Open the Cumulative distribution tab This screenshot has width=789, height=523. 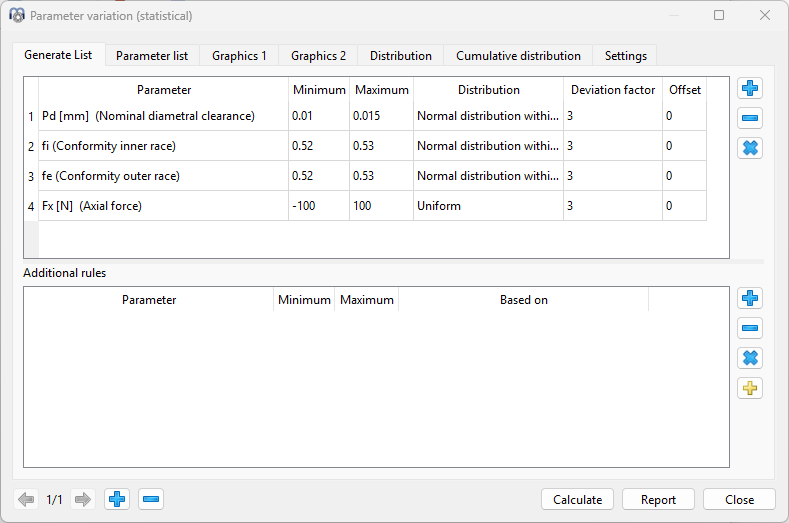point(518,56)
